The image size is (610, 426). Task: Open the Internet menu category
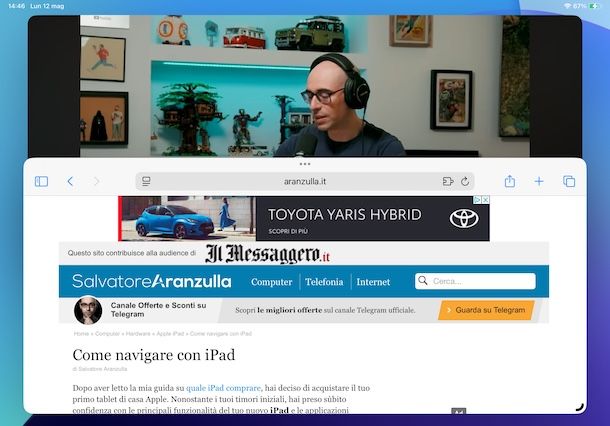373,282
